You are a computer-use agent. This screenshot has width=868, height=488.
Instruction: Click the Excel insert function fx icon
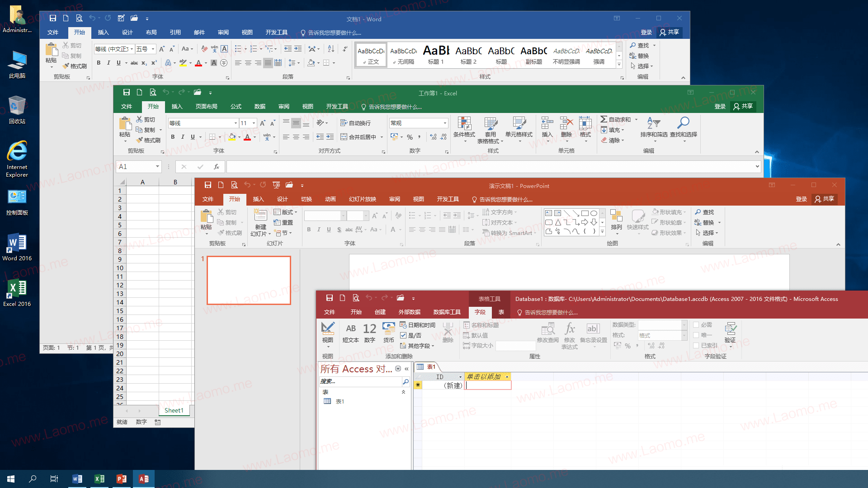(217, 167)
